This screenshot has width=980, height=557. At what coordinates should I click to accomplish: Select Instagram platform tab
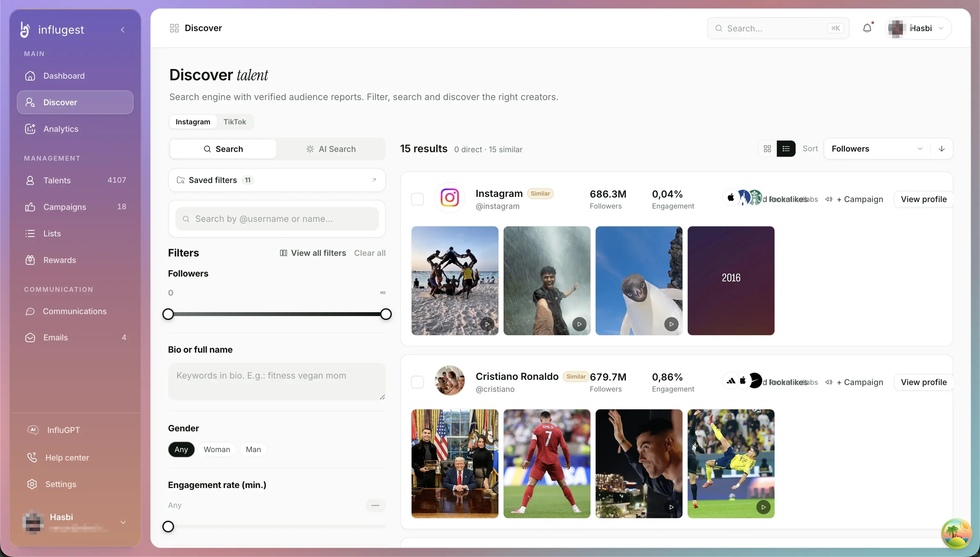[193, 122]
